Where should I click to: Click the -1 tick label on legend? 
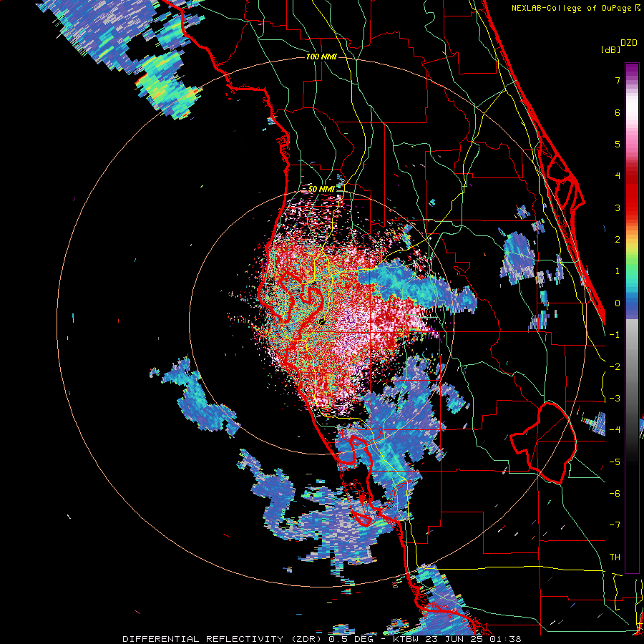coord(615,335)
